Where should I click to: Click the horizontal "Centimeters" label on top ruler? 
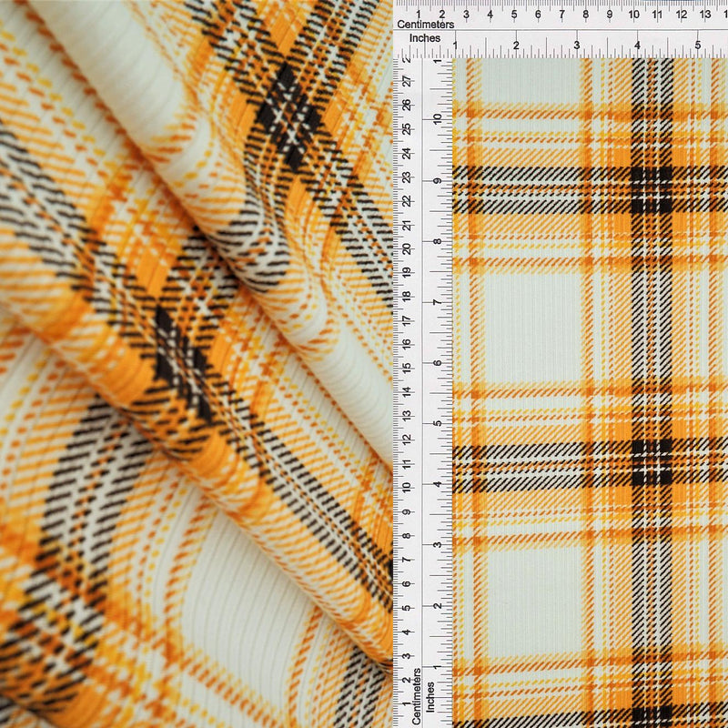click(425, 25)
